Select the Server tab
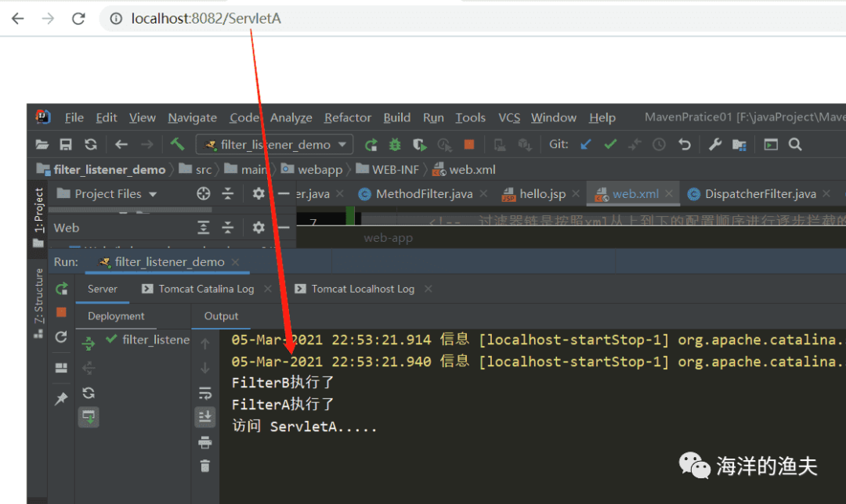 [103, 289]
